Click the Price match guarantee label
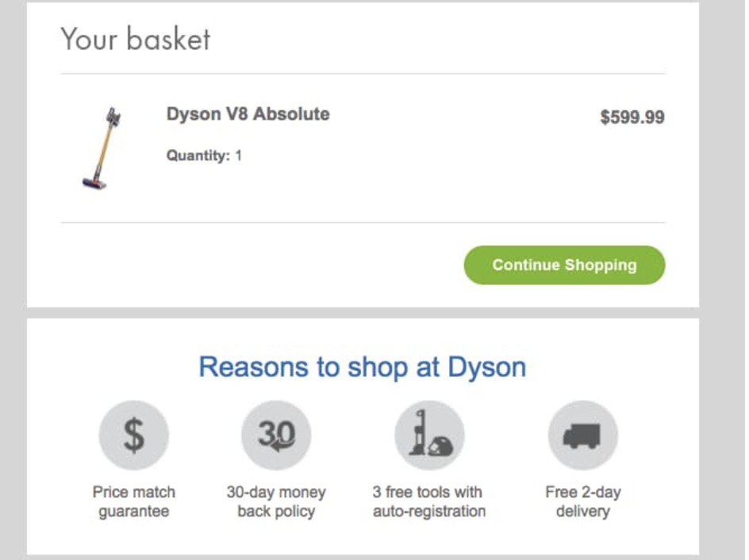This screenshot has height=560, width=749. click(x=133, y=501)
